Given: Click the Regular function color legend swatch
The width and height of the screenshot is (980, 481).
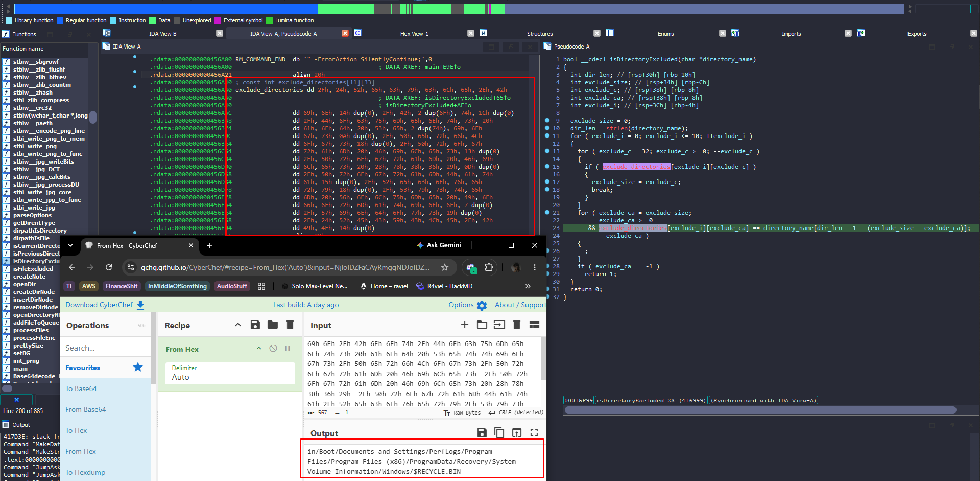Looking at the screenshot, I should pyautogui.click(x=60, y=20).
